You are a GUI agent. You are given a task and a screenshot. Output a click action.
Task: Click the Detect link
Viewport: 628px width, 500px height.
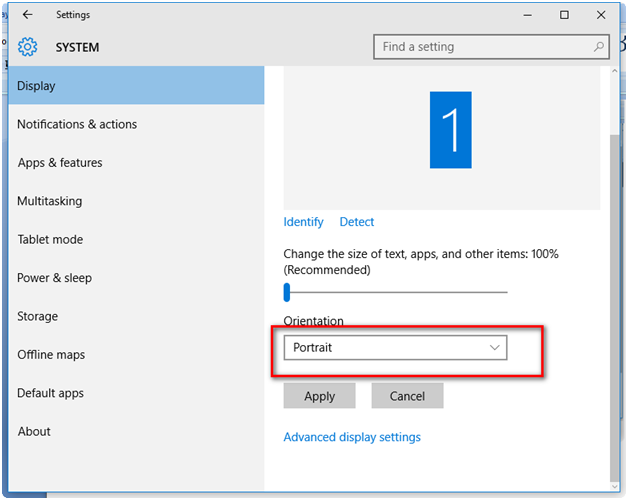[357, 222]
